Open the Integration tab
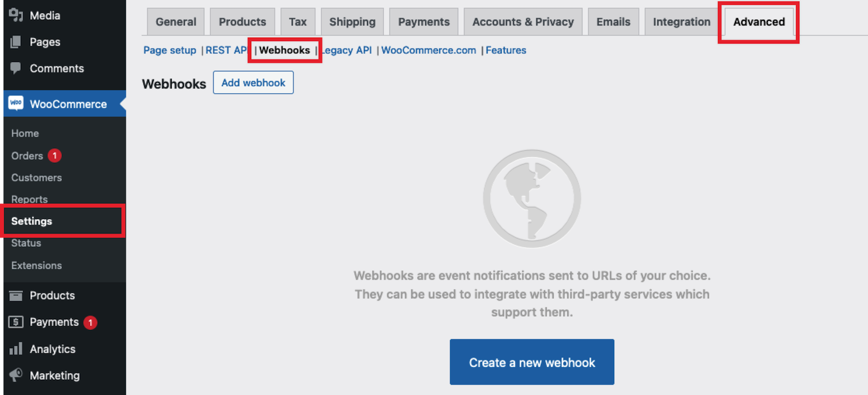This screenshot has width=868, height=395. [681, 21]
